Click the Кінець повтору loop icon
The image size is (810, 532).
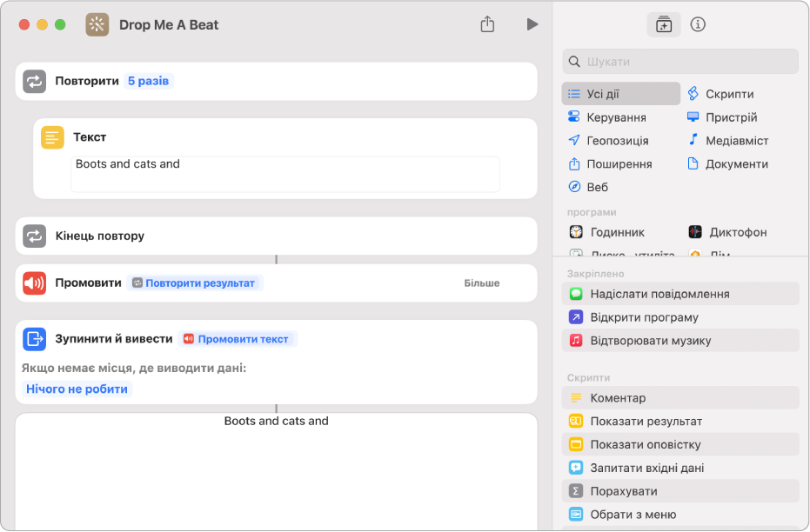pyautogui.click(x=35, y=236)
